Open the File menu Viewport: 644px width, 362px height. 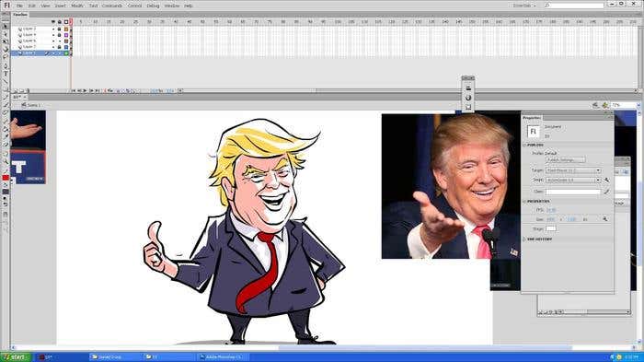click(19, 6)
